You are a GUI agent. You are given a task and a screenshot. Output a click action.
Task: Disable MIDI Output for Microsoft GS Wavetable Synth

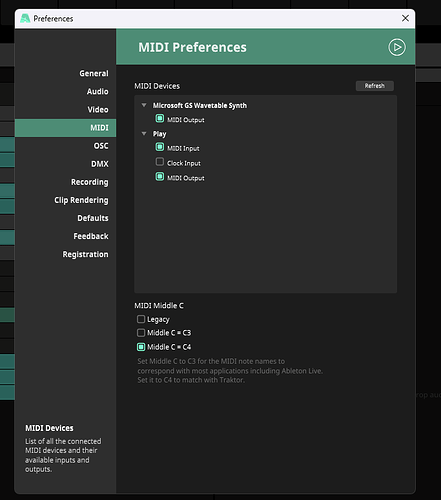click(x=160, y=119)
